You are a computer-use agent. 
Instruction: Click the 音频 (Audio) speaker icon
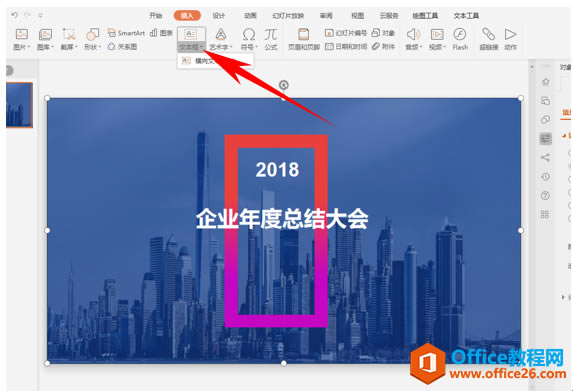point(413,34)
